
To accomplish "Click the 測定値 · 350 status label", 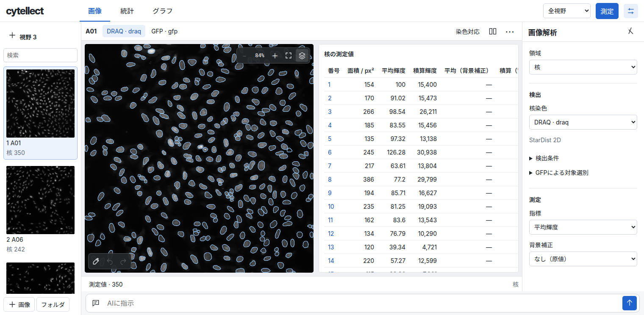I will pyautogui.click(x=105, y=285).
